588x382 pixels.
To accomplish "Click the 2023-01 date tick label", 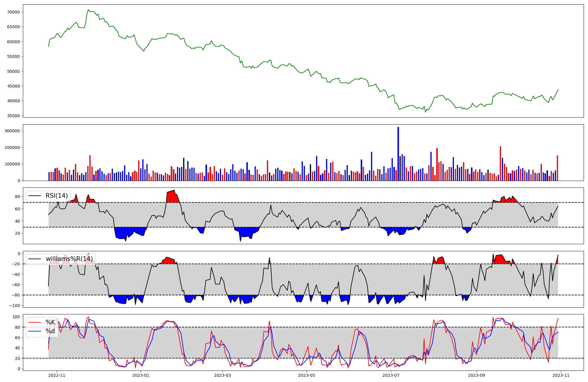I will point(141,375).
